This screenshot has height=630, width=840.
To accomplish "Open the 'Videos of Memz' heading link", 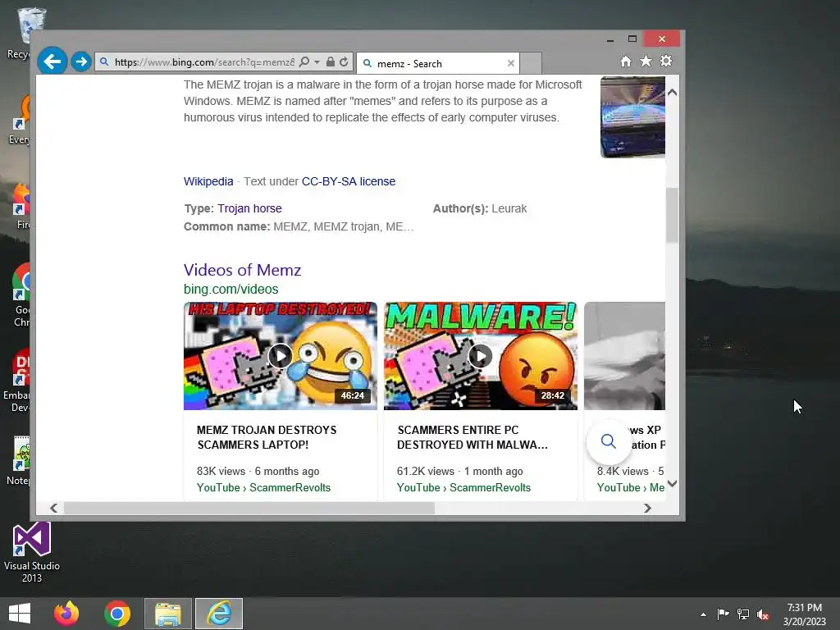I will 242,270.
